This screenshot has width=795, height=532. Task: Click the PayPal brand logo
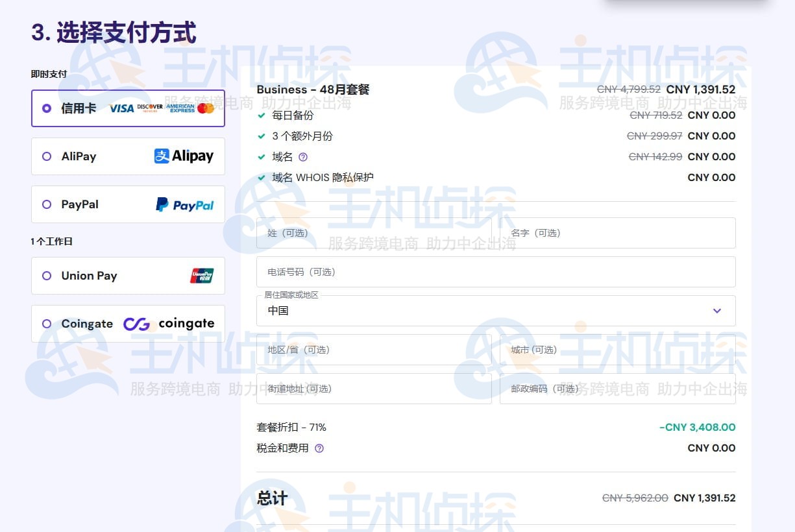click(185, 204)
